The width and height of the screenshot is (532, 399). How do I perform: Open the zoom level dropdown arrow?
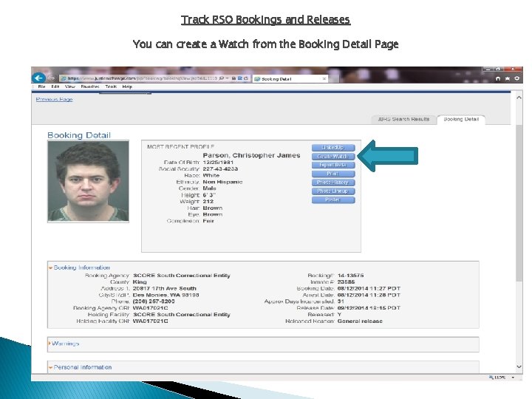[513, 378]
